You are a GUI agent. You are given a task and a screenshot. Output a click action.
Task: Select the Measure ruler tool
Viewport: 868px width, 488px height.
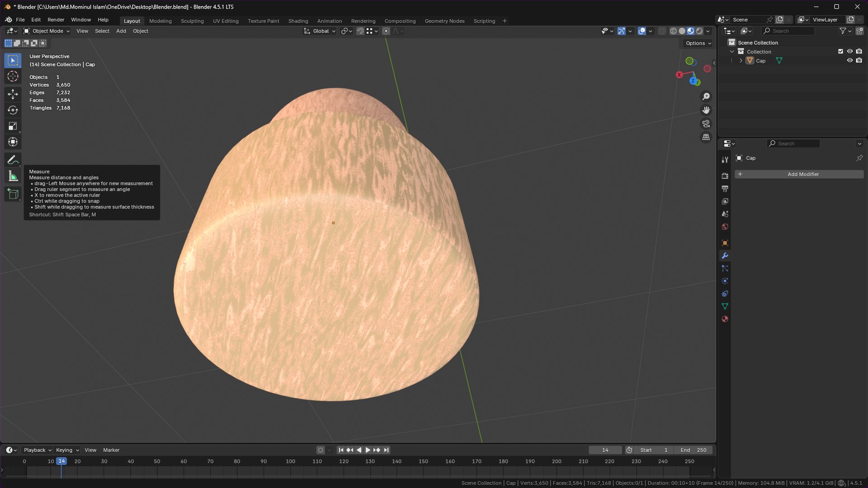pyautogui.click(x=13, y=176)
